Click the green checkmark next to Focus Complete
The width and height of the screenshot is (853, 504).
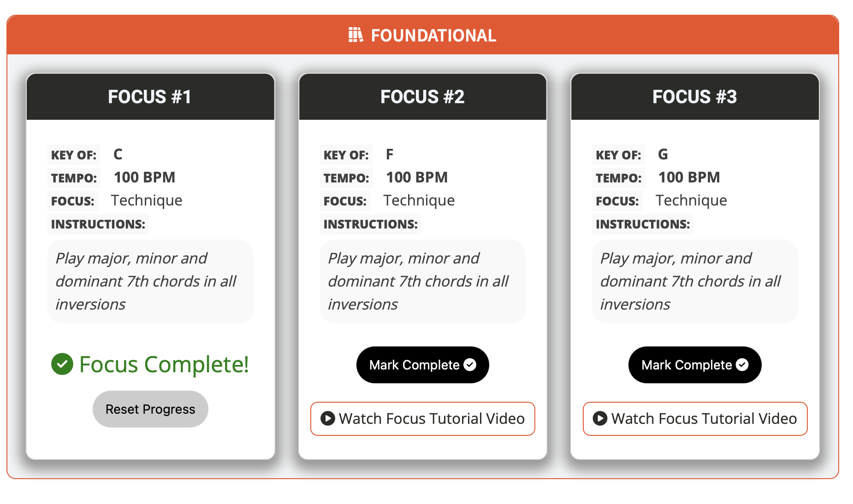point(62,364)
